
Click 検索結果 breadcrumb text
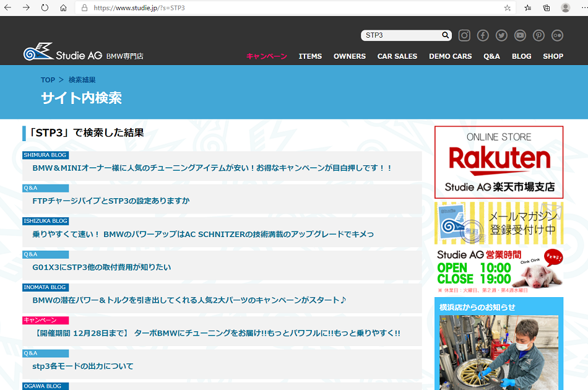[82, 80]
